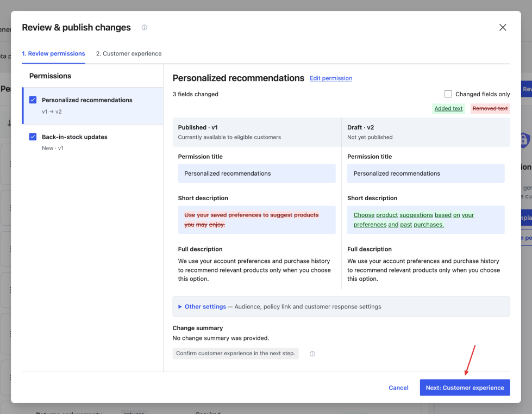
Task: Select Back-in-stock updates in the permissions list
Action: pyautogui.click(x=92, y=143)
